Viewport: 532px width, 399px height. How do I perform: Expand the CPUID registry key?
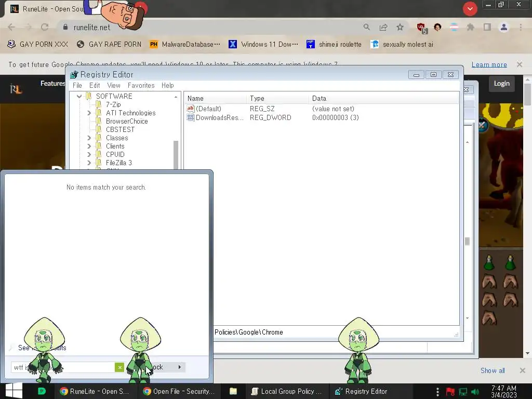click(x=89, y=154)
